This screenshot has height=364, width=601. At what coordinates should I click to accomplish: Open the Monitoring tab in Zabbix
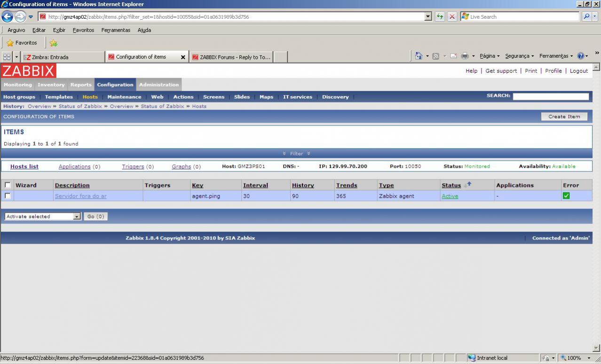[18, 85]
